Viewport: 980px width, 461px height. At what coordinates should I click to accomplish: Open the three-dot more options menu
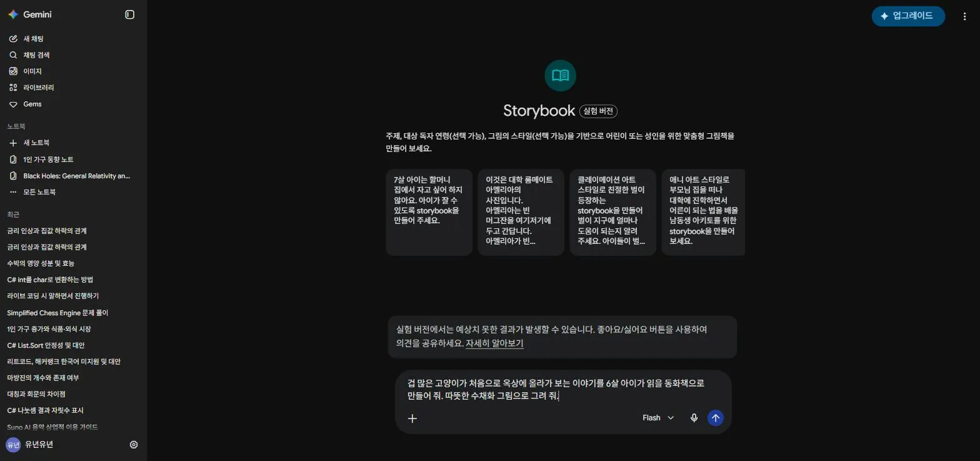(964, 17)
